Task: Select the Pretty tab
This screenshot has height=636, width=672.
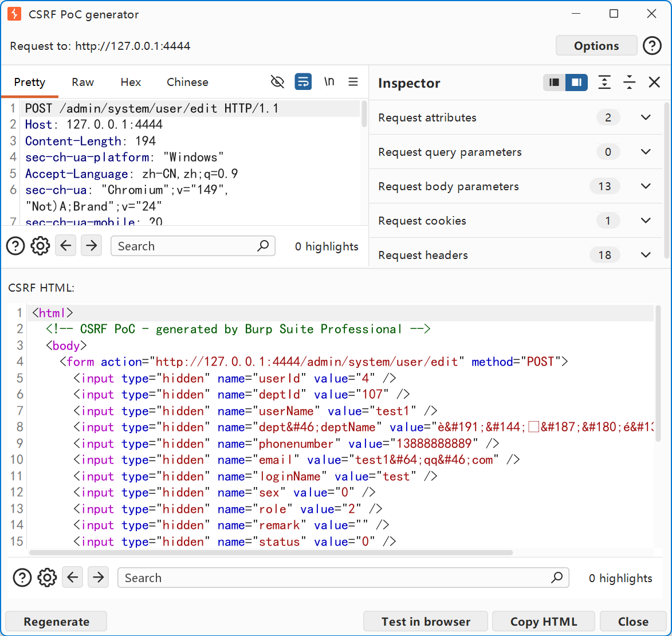Action: 30,82
